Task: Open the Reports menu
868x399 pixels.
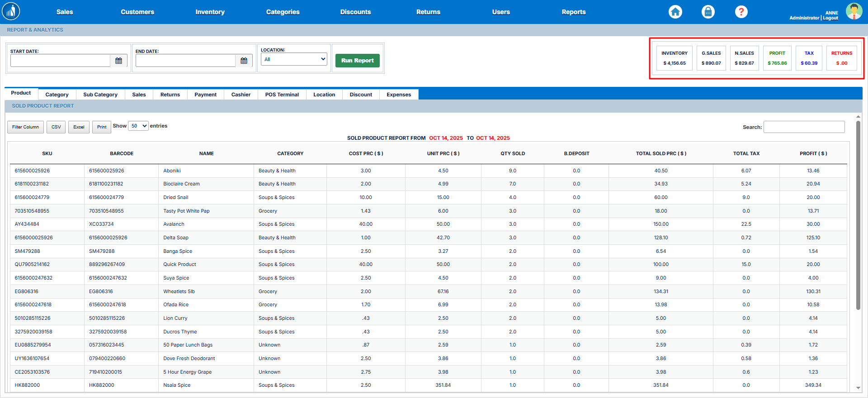Action: tap(573, 12)
